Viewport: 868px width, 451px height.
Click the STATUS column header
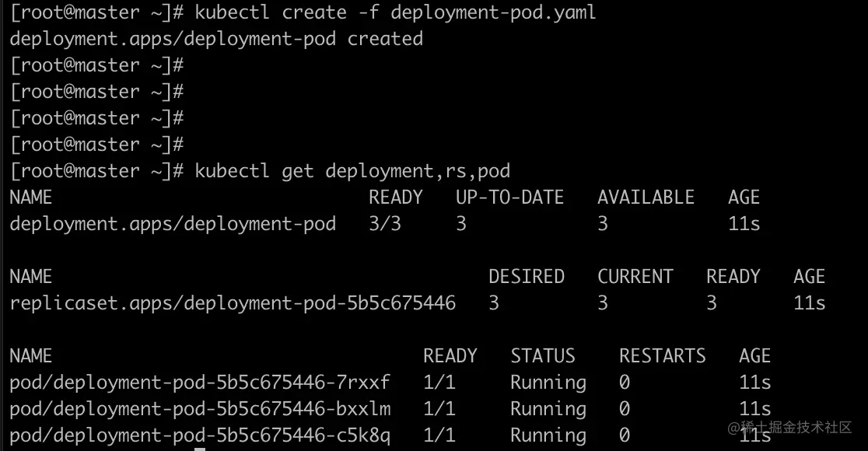[543, 355]
